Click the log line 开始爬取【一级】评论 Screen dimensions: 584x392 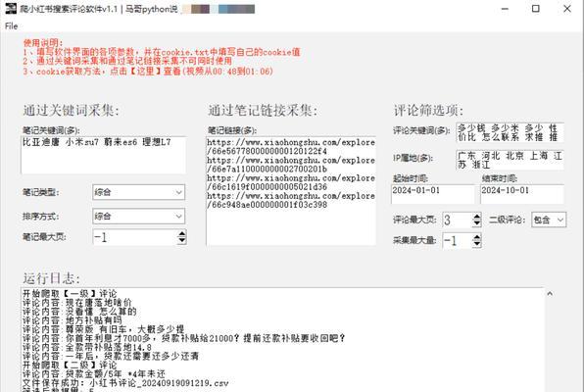(x=70, y=294)
